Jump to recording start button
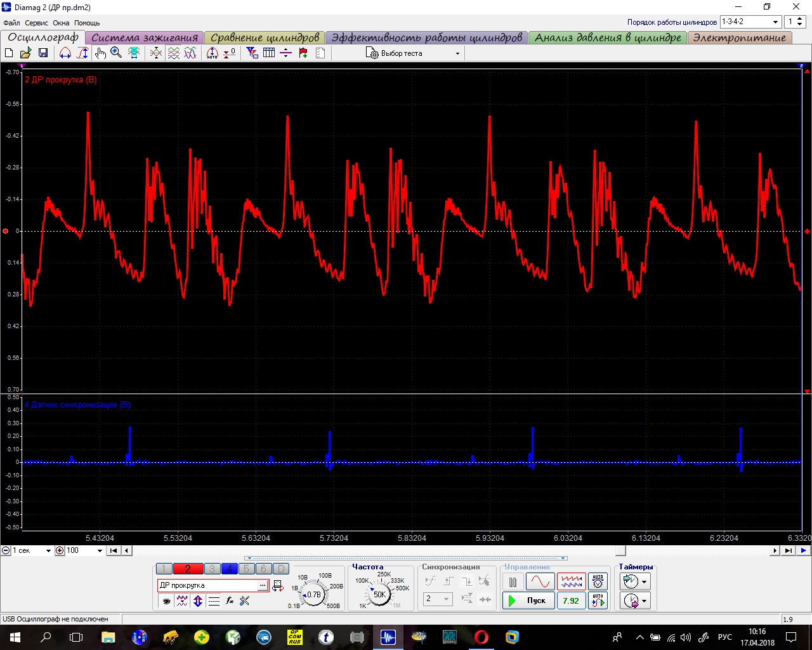 point(113,551)
